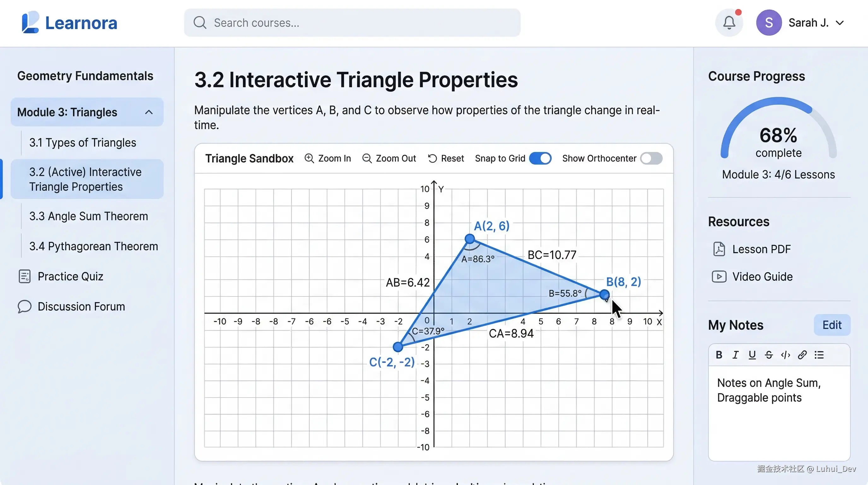Viewport: 868px width, 485px height.
Task: Click the insert link icon in notes
Action: pos(802,355)
